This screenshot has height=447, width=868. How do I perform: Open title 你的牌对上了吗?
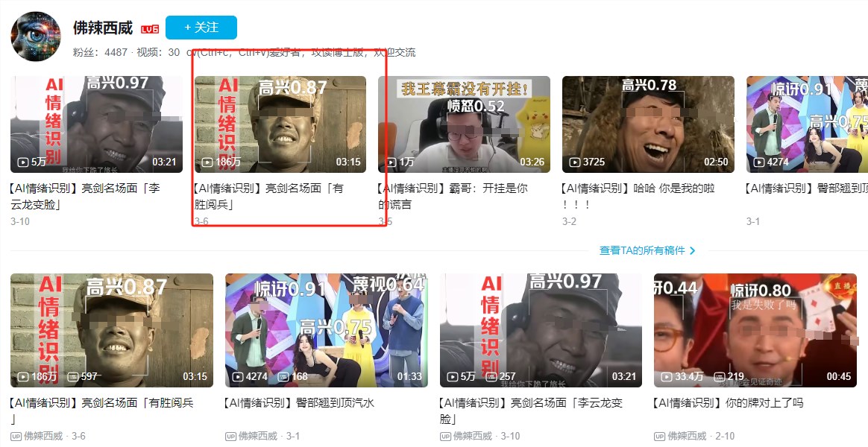point(729,403)
